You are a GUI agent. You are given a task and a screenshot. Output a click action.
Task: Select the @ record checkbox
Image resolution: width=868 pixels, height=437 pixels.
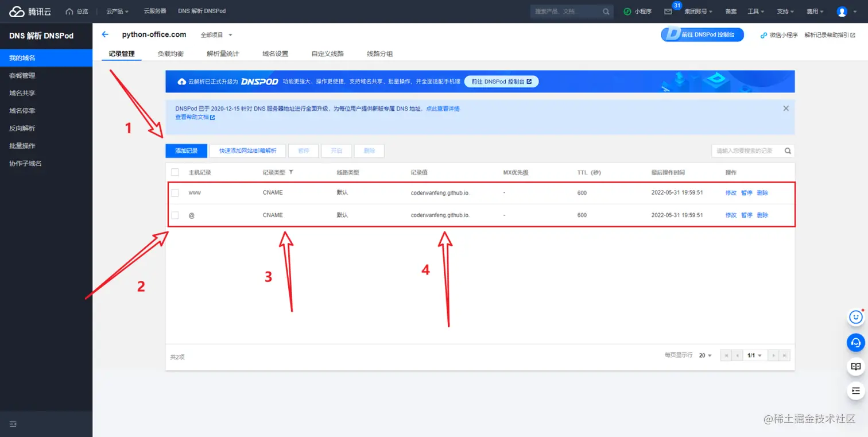tap(175, 215)
